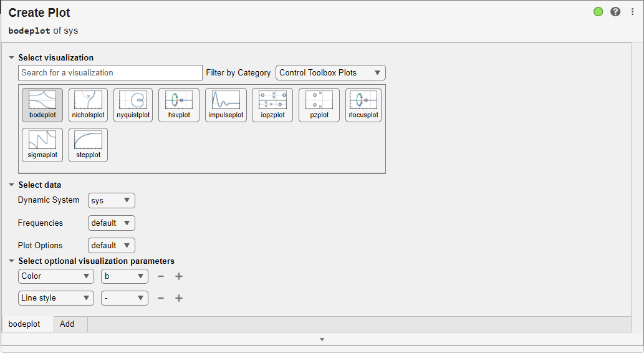
Task: Open the line style value dropdown
Action: pos(125,298)
